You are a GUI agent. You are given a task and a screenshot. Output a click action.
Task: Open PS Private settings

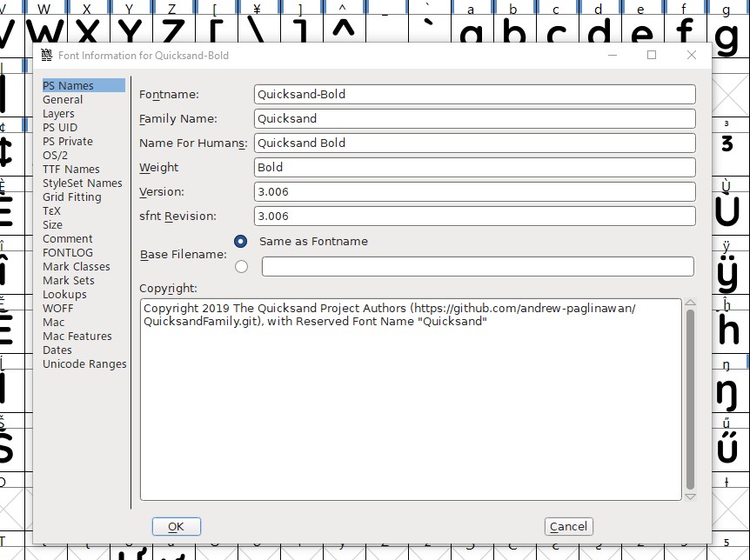pos(68,141)
